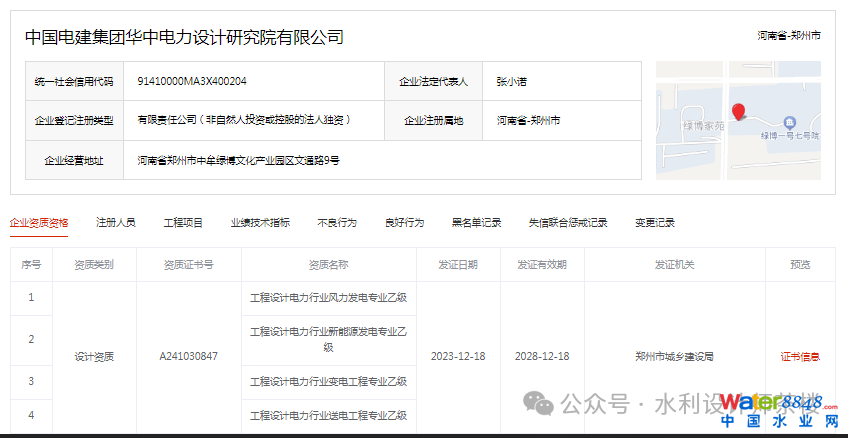Open the red 证书信息 link

click(800, 356)
